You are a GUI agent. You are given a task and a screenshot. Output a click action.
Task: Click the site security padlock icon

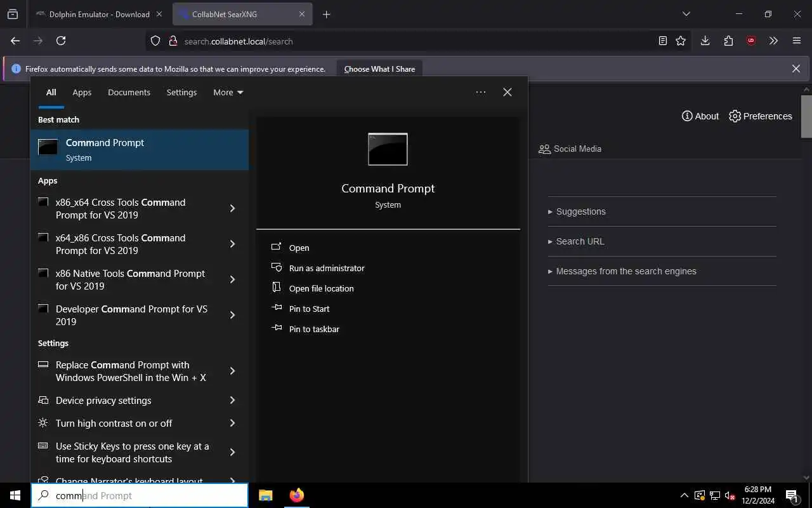(173, 41)
